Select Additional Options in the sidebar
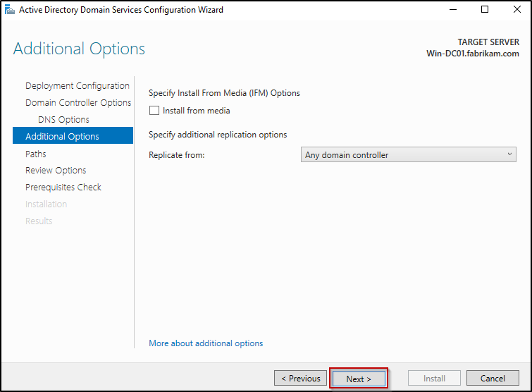Image resolution: width=532 pixels, height=392 pixels. (62, 137)
